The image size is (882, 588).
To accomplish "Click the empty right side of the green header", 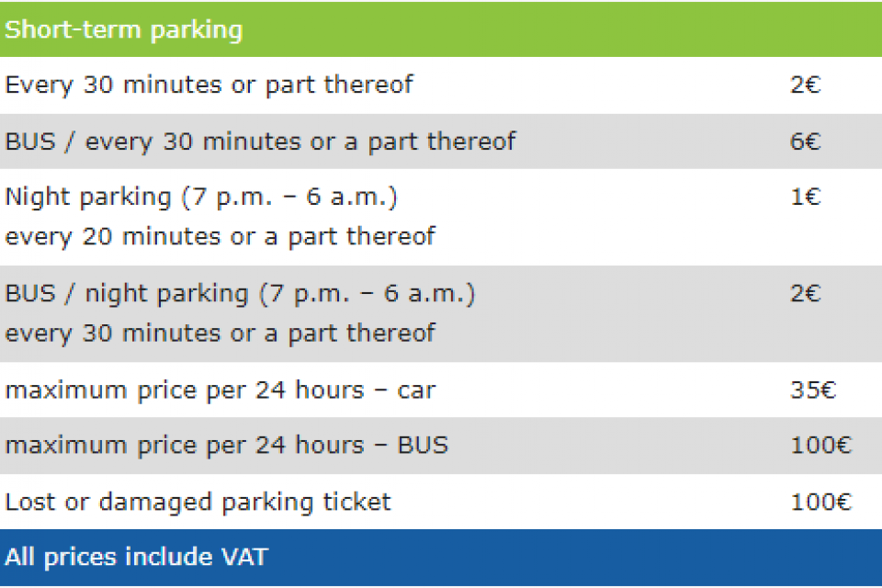I will coord(643,29).
